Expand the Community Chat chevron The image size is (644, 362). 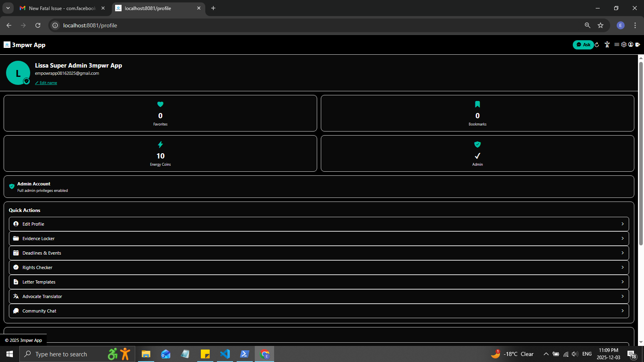pyautogui.click(x=622, y=311)
